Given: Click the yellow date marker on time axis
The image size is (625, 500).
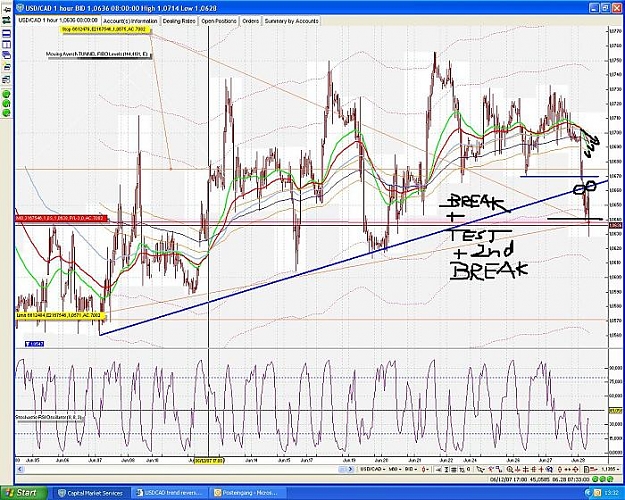Looking at the screenshot, I should click(209, 460).
